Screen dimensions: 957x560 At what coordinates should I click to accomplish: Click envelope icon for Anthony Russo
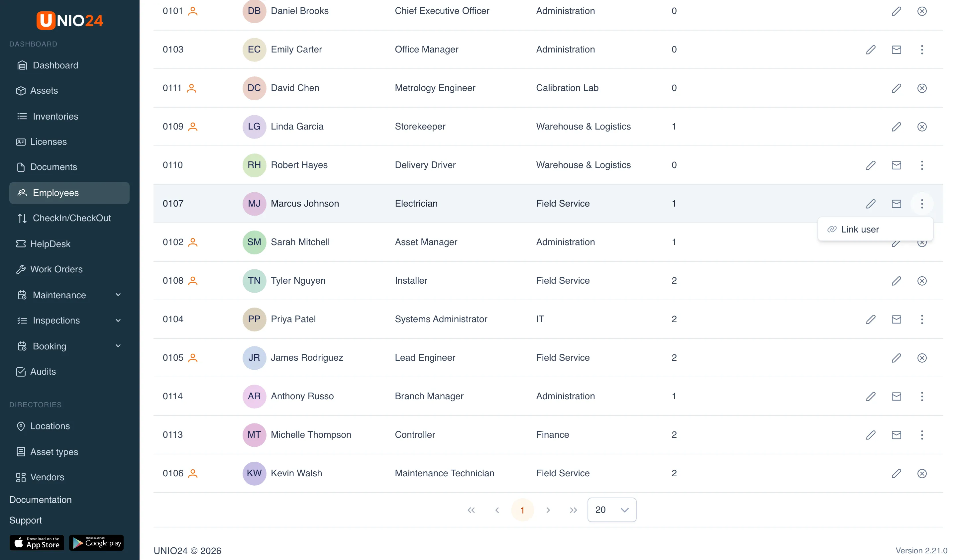[x=896, y=396]
